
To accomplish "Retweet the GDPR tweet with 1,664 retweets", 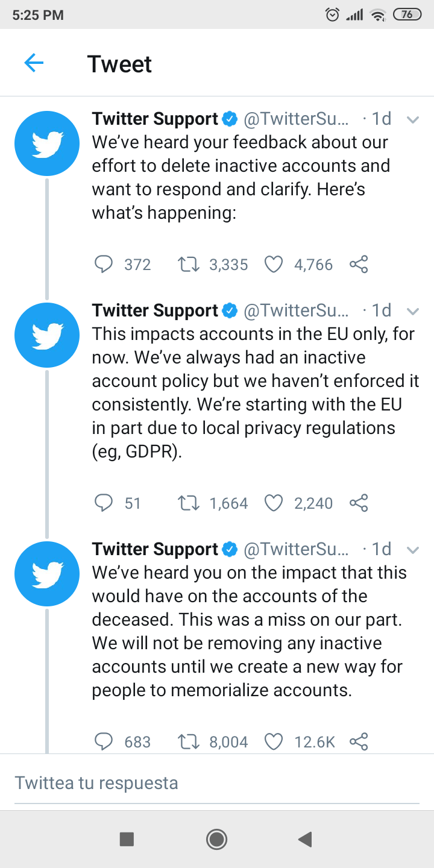I will pos(189,503).
